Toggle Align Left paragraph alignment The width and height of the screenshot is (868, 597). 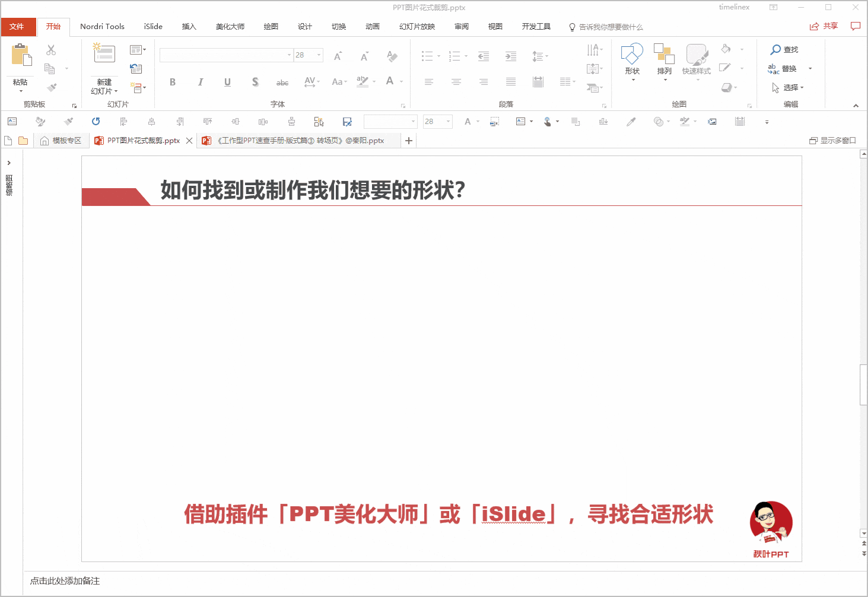coord(429,82)
